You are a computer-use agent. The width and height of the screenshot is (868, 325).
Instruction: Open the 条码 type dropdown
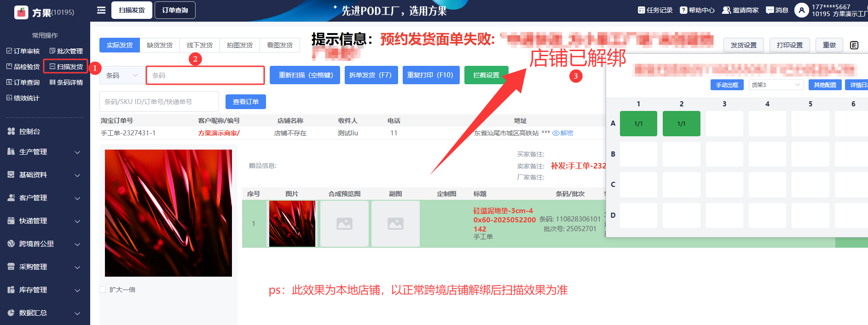122,75
